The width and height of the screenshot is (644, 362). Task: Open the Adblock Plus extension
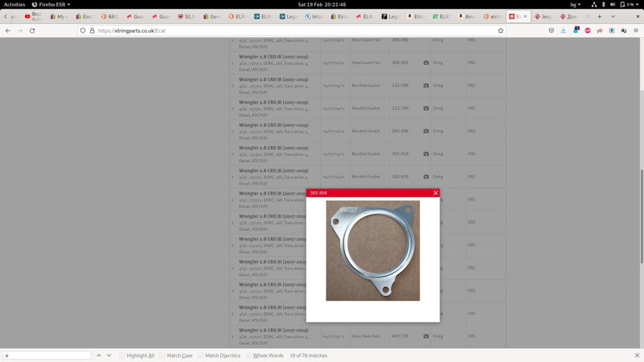[588, 31]
